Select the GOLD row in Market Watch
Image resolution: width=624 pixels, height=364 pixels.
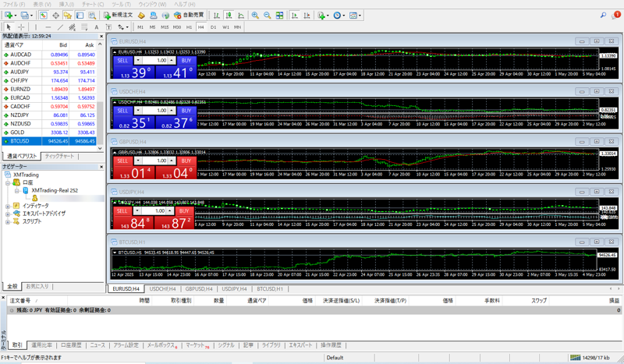49,133
